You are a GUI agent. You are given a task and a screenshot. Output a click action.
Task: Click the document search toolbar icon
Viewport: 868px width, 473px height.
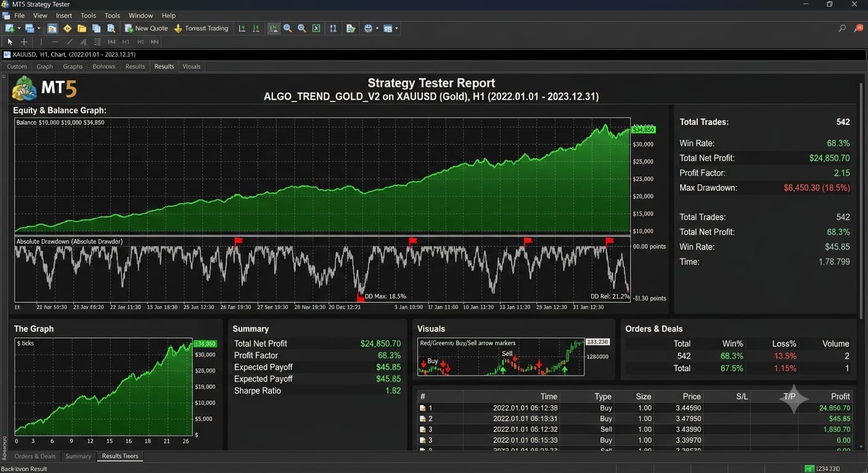pos(111,28)
